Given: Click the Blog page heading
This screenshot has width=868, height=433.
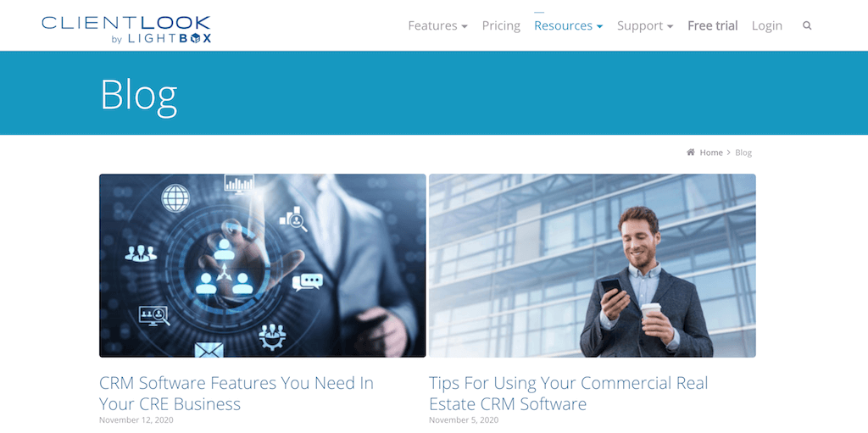Looking at the screenshot, I should (x=138, y=95).
